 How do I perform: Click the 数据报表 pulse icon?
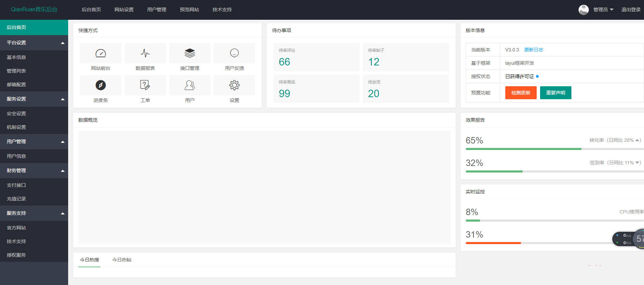pos(145,53)
